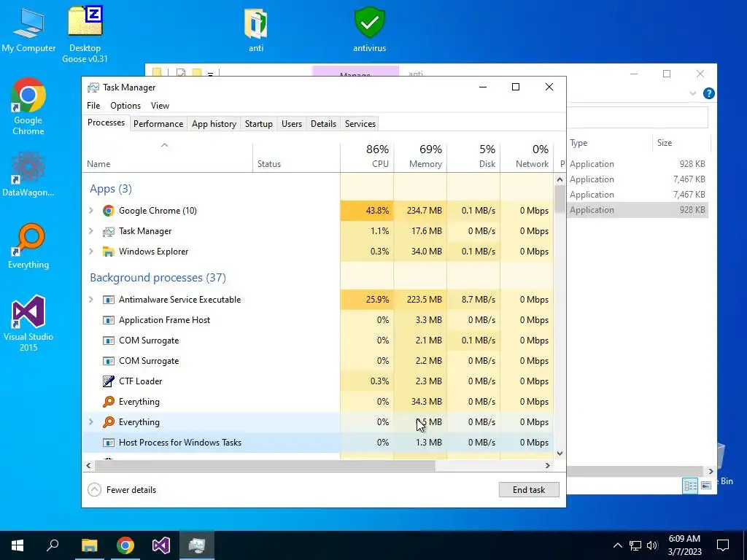Switch to the Details tab

tap(323, 124)
